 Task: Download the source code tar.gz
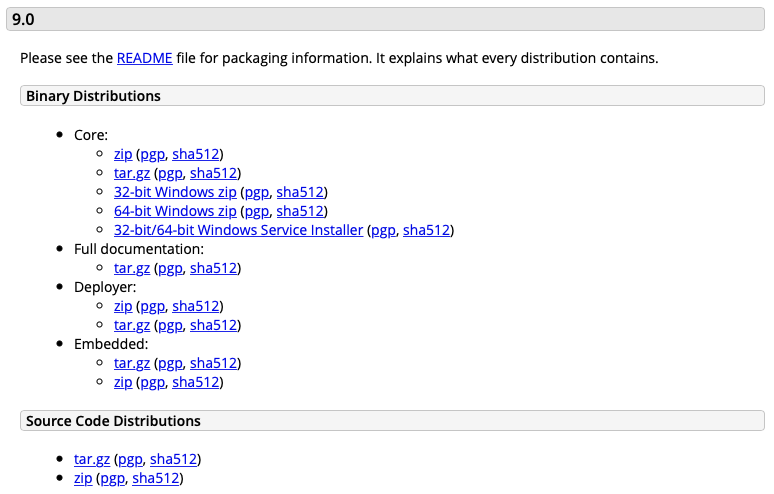coord(92,459)
